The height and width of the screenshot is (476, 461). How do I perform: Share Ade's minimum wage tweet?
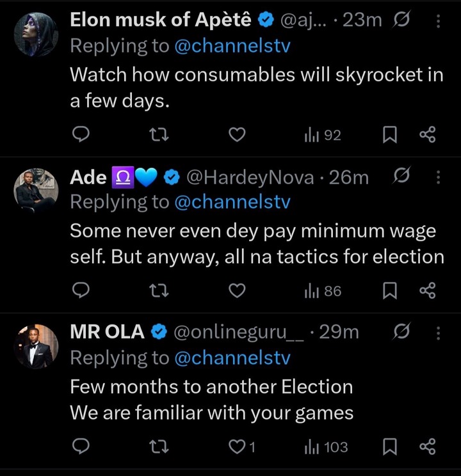click(427, 291)
